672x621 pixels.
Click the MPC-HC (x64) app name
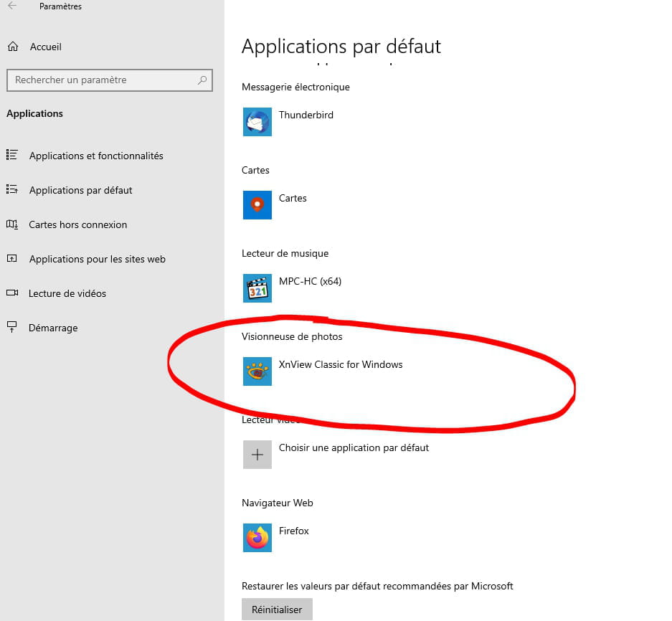click(310, 281)
